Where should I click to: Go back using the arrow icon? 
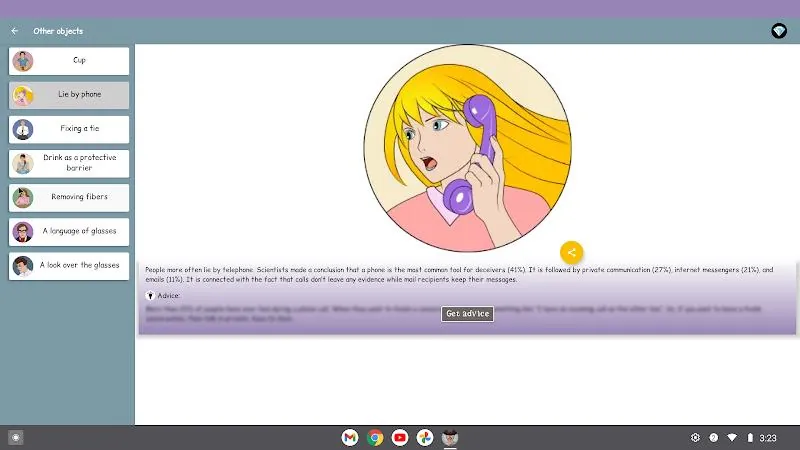15,31
